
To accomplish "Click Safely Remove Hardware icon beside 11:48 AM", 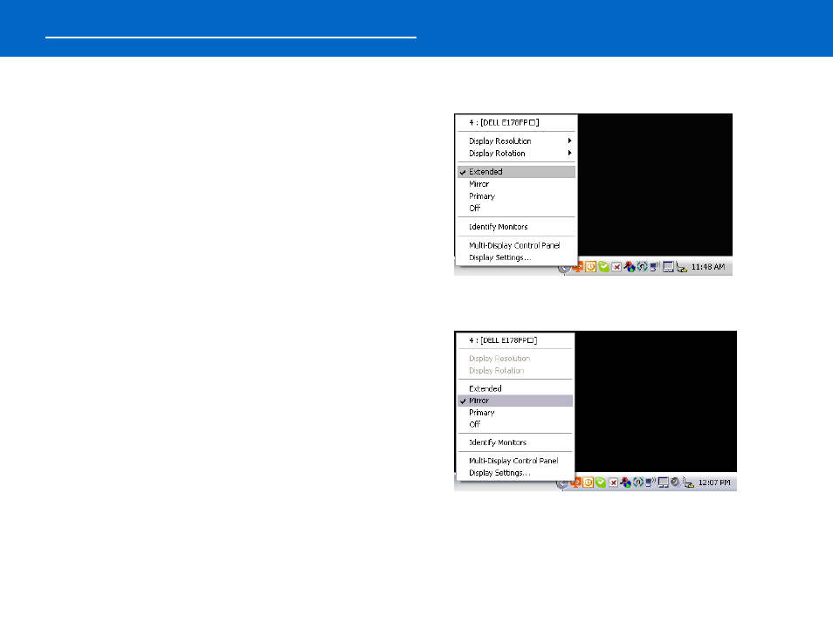I will 682,267.
